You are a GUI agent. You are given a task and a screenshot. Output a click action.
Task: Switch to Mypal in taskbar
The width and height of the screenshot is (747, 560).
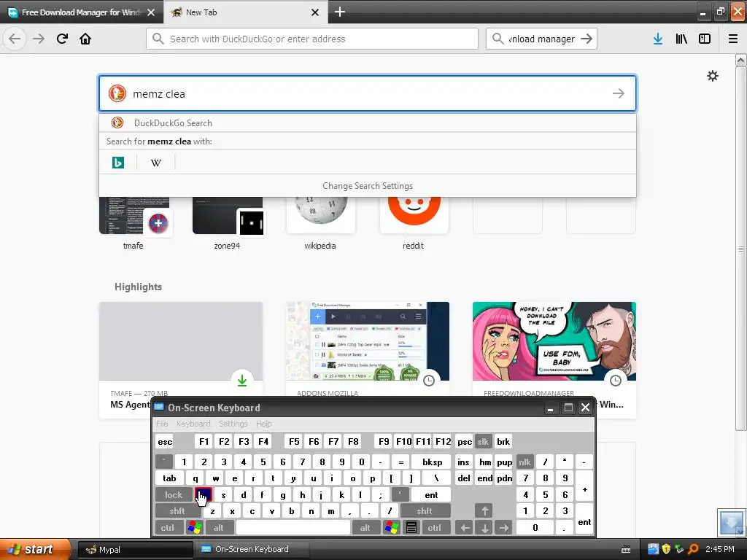coord(134,549)
